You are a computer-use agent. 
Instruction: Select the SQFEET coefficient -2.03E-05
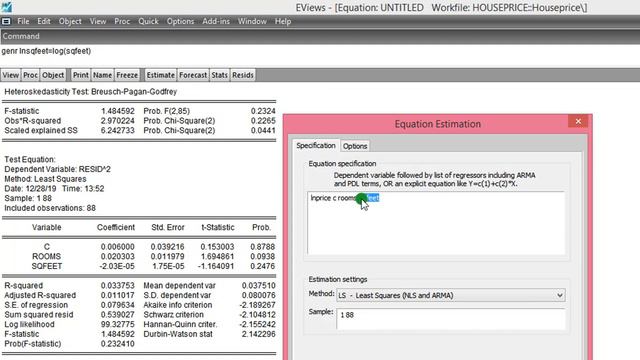click(118, 267)
